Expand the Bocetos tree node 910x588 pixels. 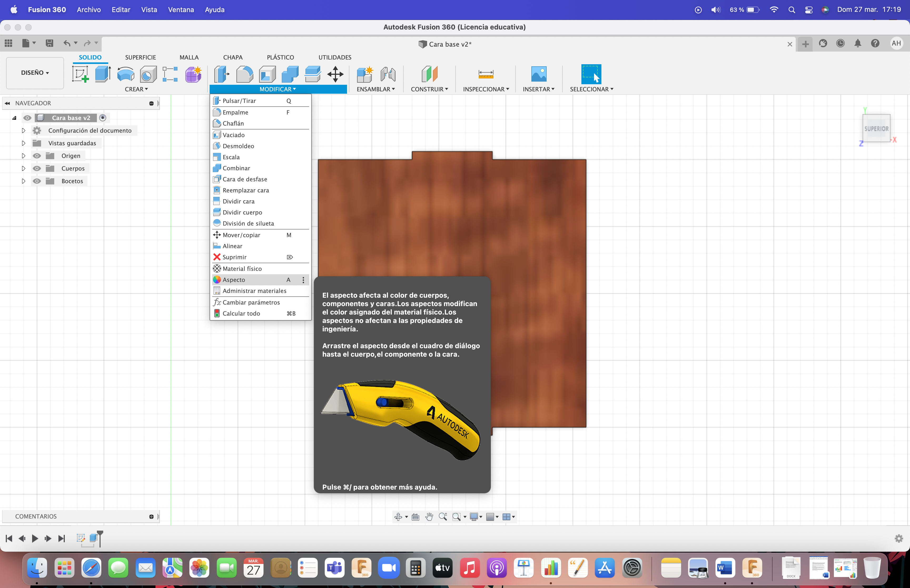tap(23, 181)
